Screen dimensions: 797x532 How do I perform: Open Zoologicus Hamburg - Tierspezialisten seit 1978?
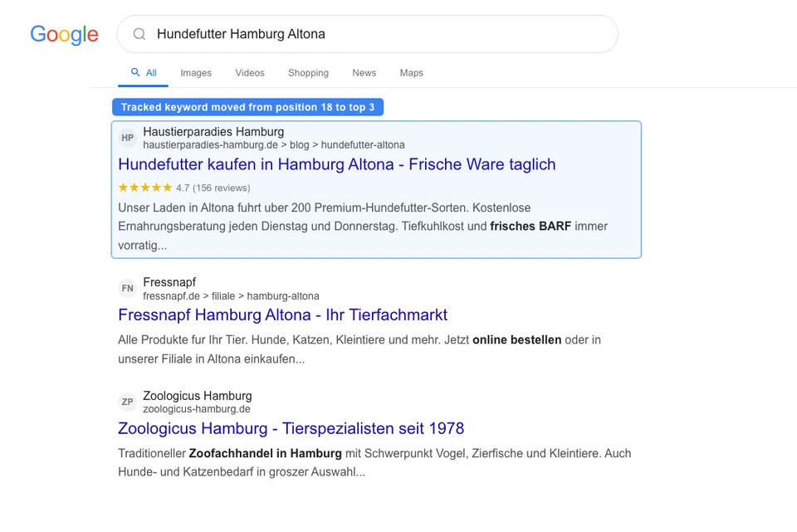pos(292,428)
